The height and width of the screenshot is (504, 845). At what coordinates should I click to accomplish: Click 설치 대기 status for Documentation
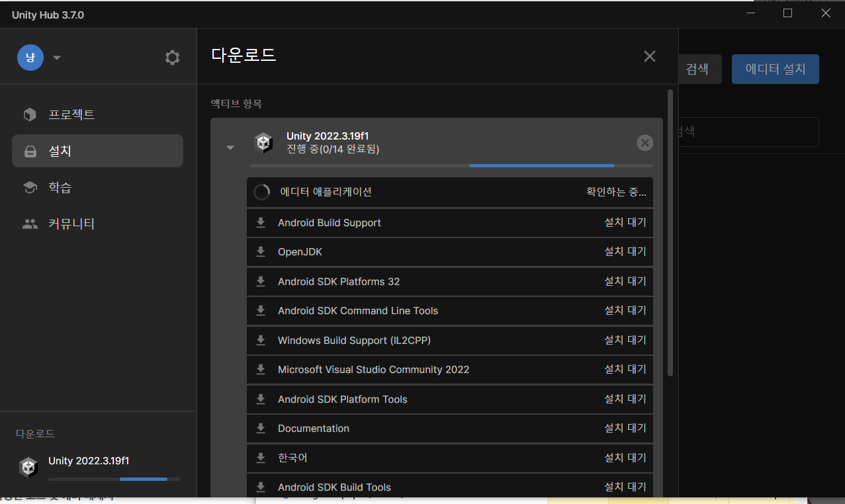pos(625,428)
